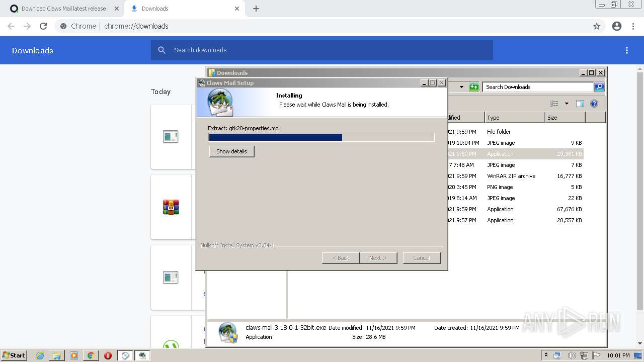The height and width of the screenshot is (362, 644).
Task: Select the 67,676 KB Application row
Action: [515, 209]
